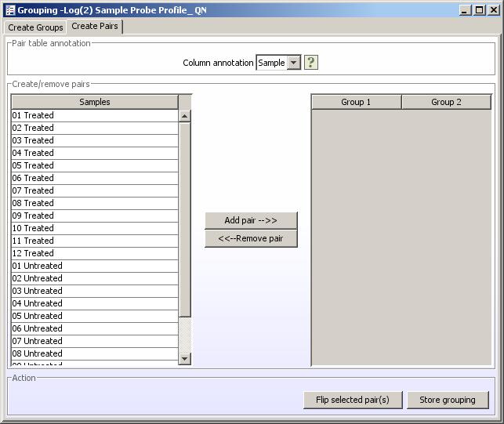504x424 pixels.
Task: Select the 01 Treated sample row
Action: 95,115
